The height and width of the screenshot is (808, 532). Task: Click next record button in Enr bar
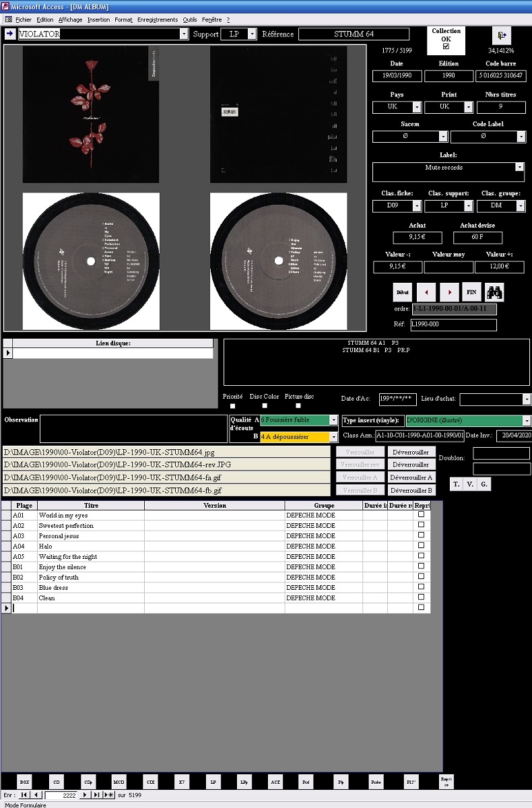[x=85, y=795]
